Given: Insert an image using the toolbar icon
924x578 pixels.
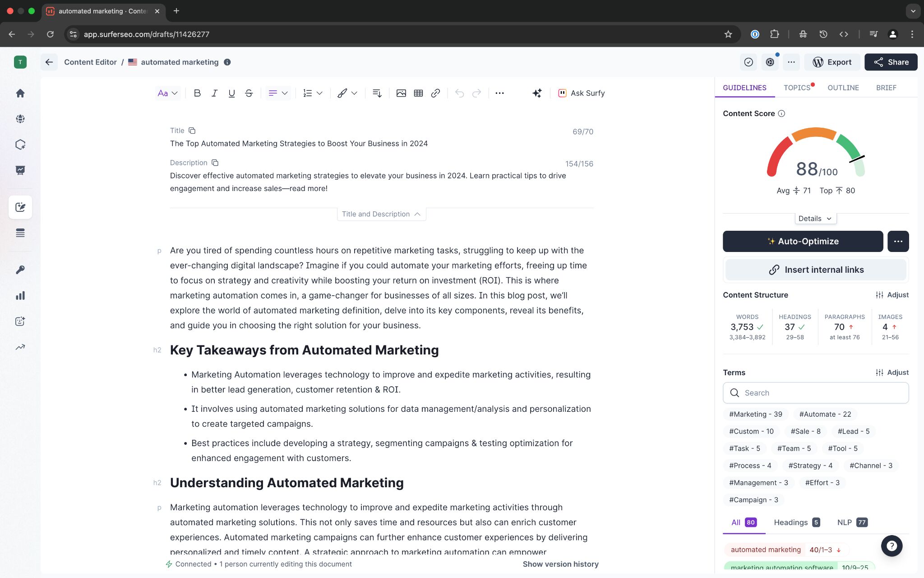Looking at the screenshot, I should click(401, 93).
